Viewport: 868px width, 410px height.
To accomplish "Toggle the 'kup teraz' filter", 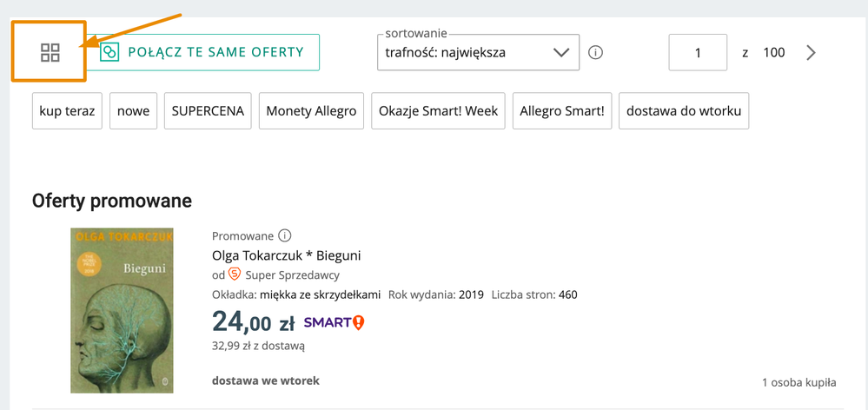I will [x=66, y=111].
